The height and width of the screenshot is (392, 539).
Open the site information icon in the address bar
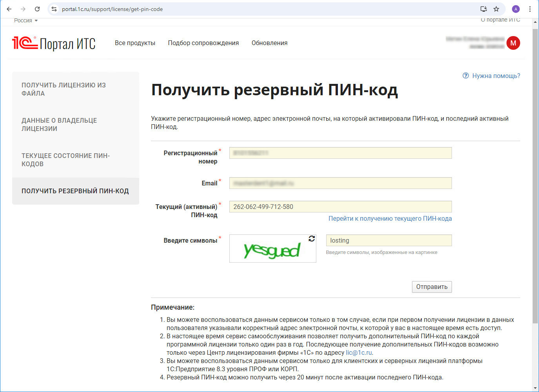tap(54, 9)
